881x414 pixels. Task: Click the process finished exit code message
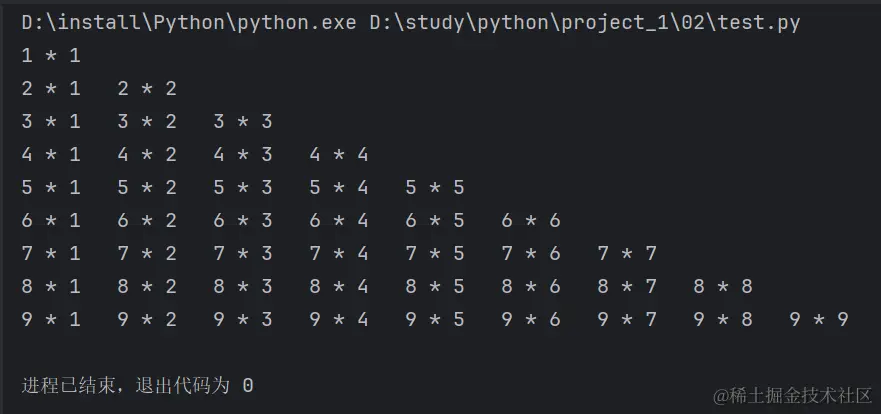[x=137, y=385]
